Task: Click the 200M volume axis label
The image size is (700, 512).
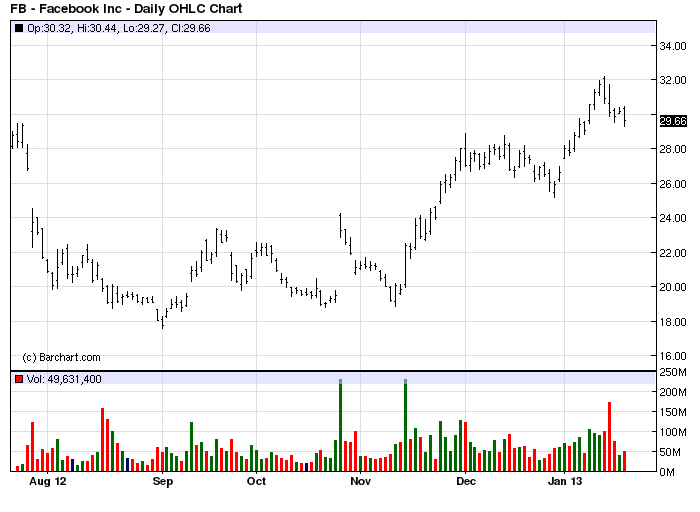Action: pos(673,392)
